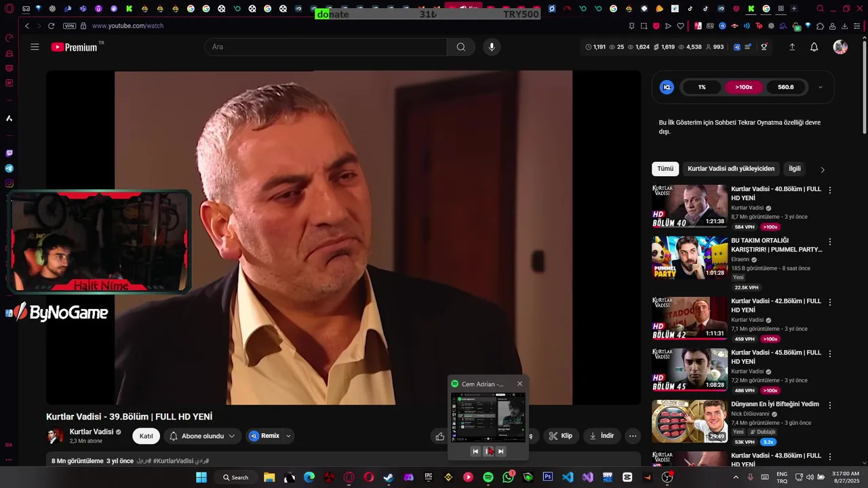Open Dünyanın En İyi Bifteğini Yedim thumbnail
Image resolution: width=868 pixels, height=488 pixels.
pyautogui.click(x=690, y=421)
